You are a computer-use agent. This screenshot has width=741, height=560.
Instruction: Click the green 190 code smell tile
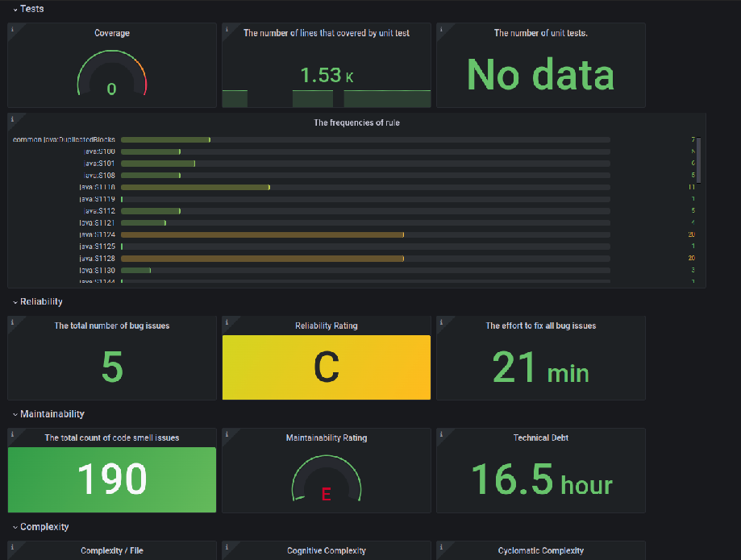pos(112,479)
